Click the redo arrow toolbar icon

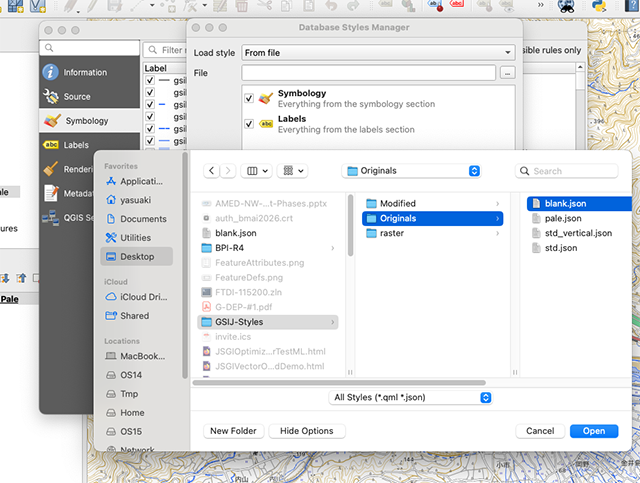click(x=353, y=5)
